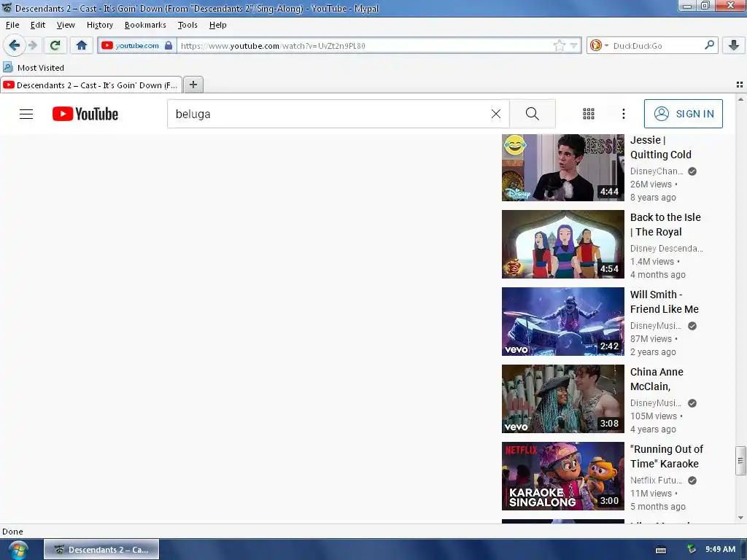Open the Windows Start button
The image size is (747, 560).
click(18, 550)
